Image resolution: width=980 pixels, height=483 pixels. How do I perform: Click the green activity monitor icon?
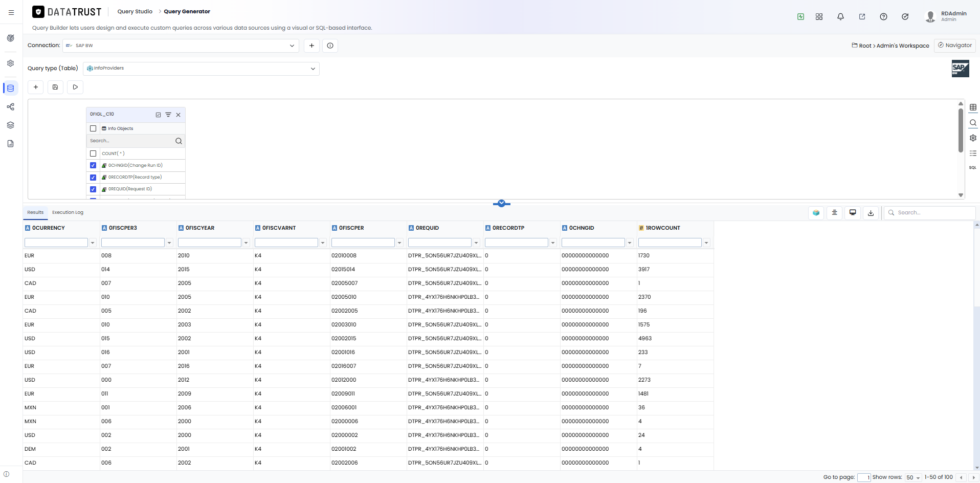pos(800,16)
